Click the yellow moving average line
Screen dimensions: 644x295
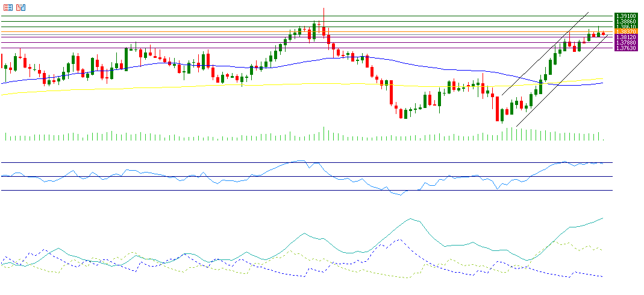click(181, 86)
